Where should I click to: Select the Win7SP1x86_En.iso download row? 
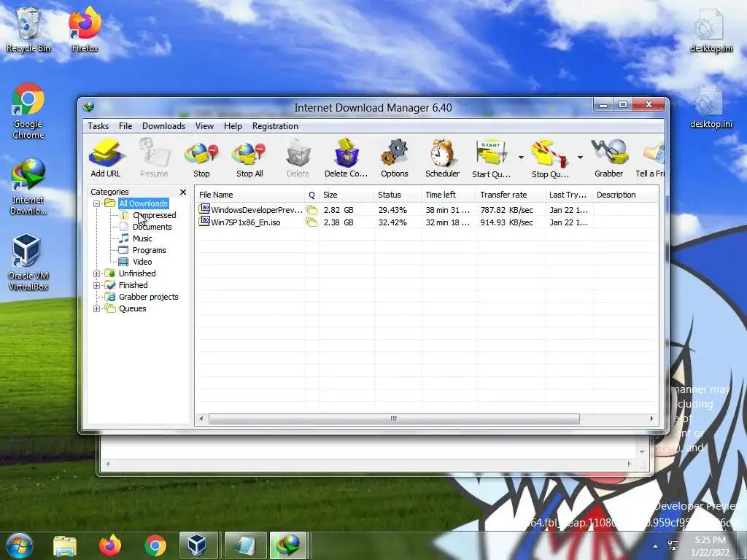point(426,222)
